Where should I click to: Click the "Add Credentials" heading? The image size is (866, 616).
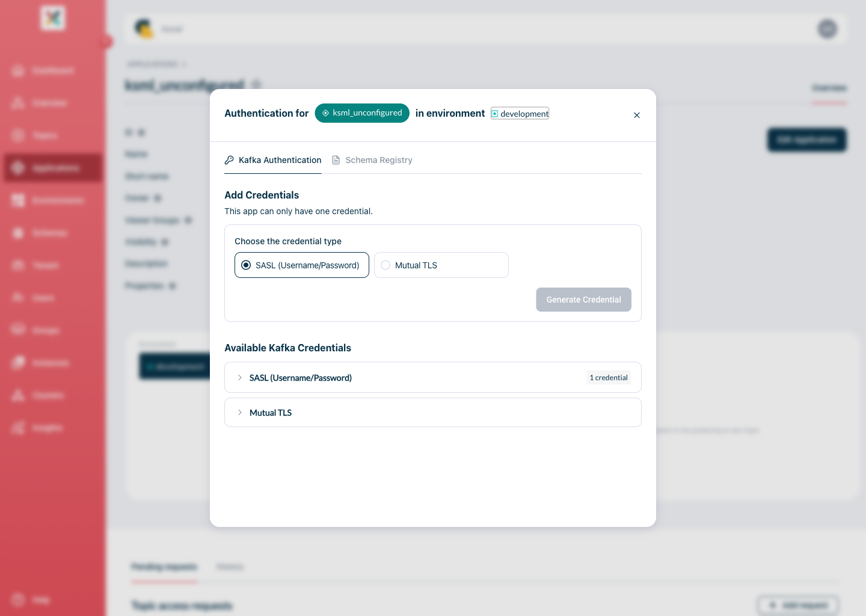tap(262, 195)
